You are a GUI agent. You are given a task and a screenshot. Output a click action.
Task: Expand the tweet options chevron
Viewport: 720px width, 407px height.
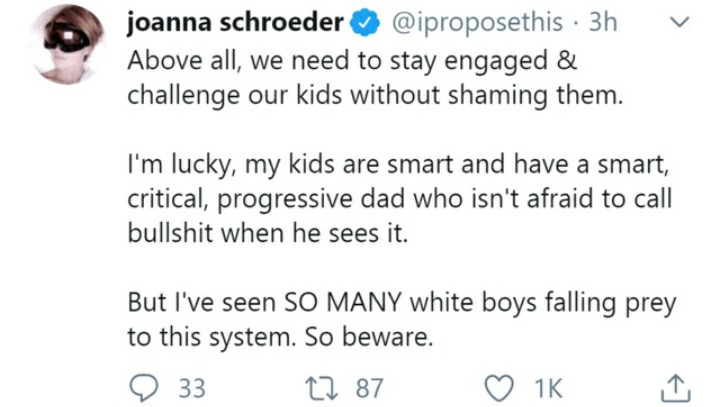click(680, 22)
